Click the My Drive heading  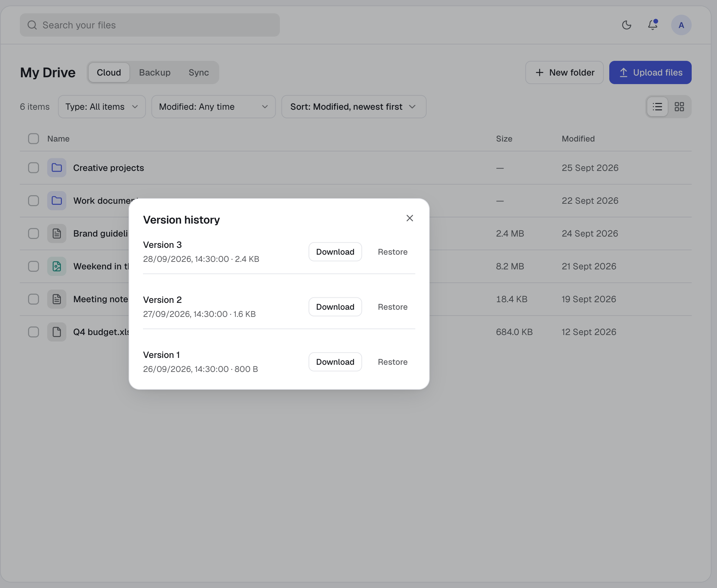point(48,72)
